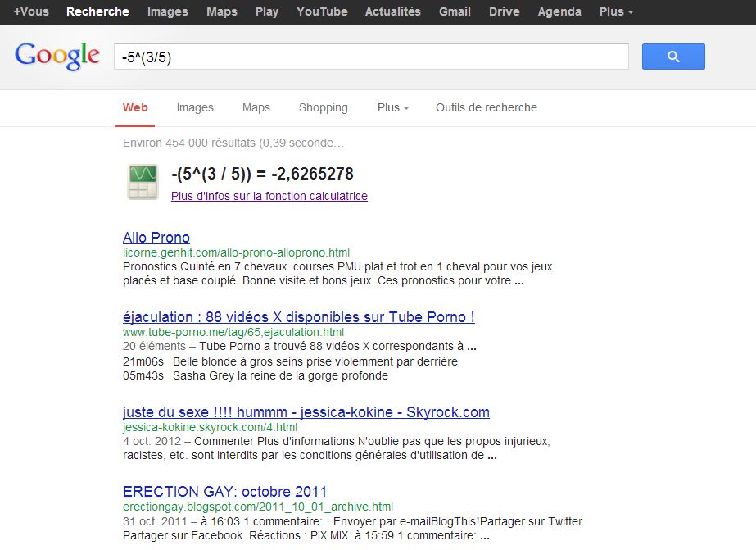
Task: Click the green calculator icon
Action: (x=143, y=182)
